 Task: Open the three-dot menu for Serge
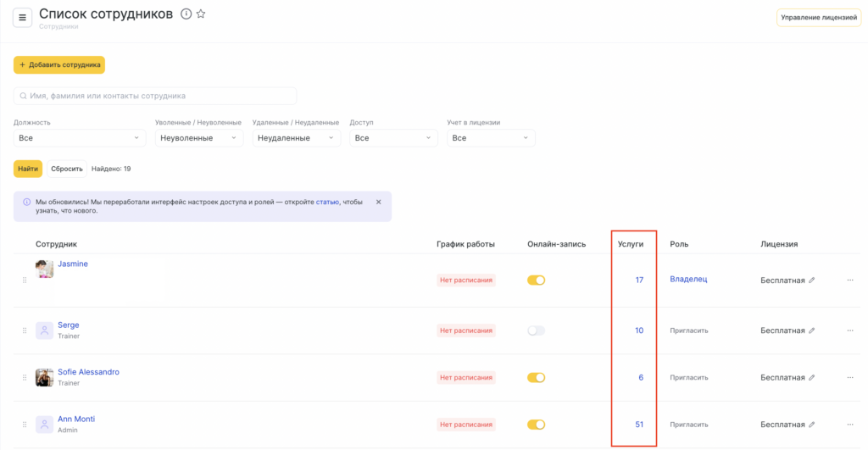click(x=850, y=331)
